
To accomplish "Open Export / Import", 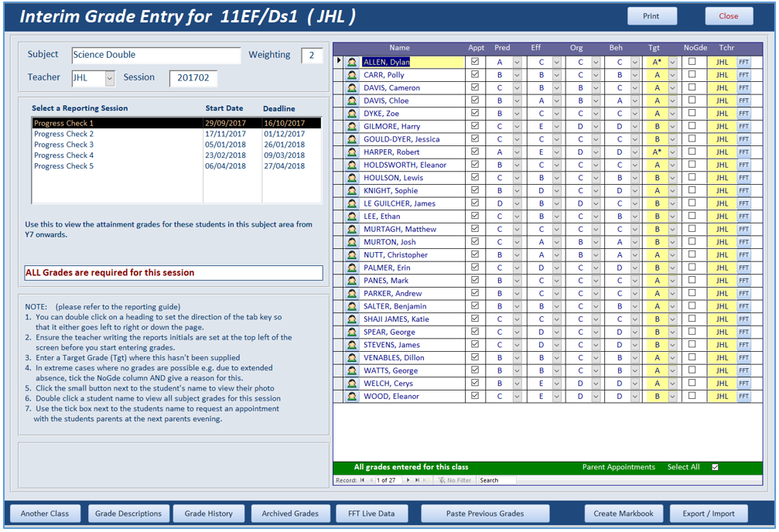I will (x=709, y=513).
